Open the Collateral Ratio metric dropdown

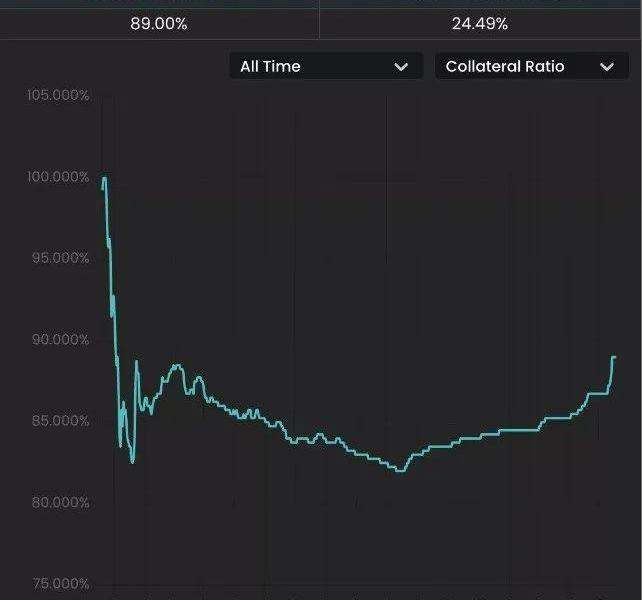[x=530, y=66]
